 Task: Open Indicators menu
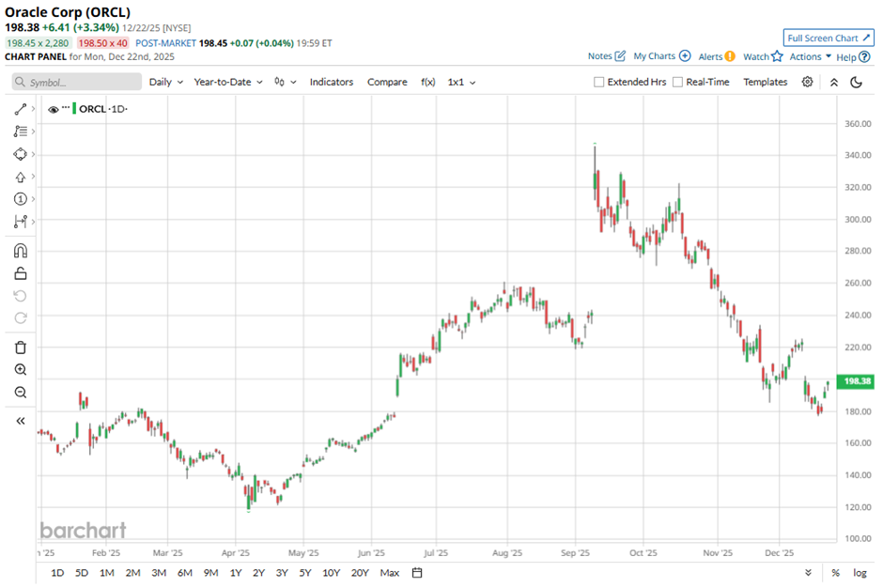pyautogui.click(x=331, y=83)
